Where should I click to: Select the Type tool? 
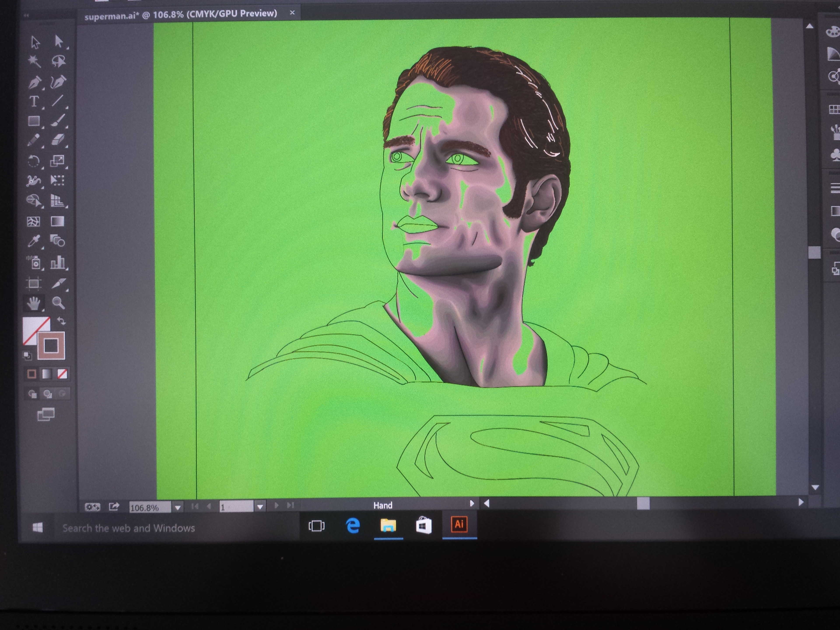pos(34,101)
